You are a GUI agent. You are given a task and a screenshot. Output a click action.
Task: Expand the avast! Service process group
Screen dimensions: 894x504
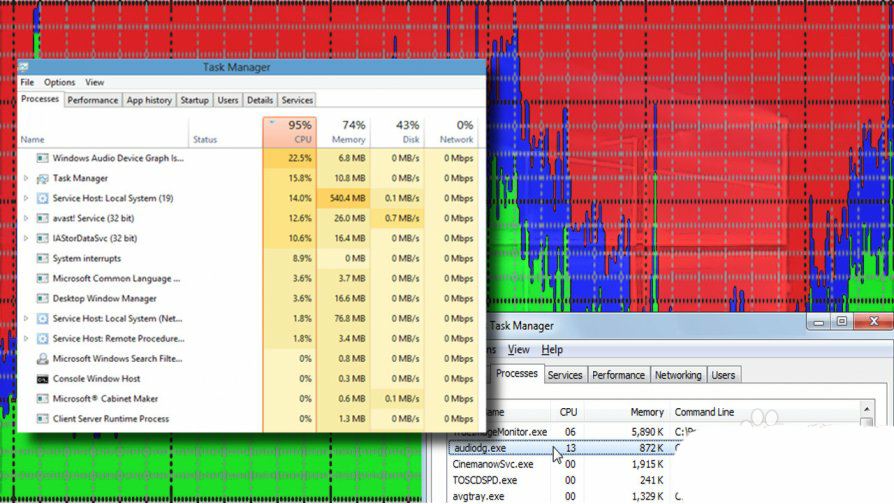click(26, 218)
